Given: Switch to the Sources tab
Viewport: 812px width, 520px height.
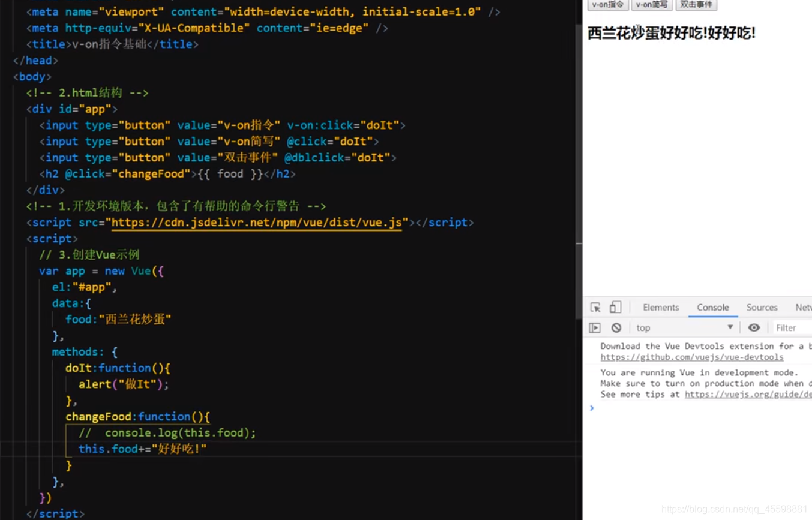Looking at the screenshot, I should click(762, 308).
